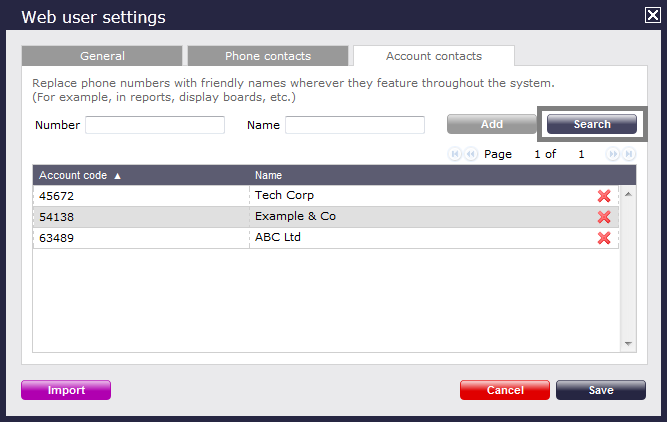Delete the Tech Corp account contact
Screen dimensions: 667x422
[x=604, y=196]
